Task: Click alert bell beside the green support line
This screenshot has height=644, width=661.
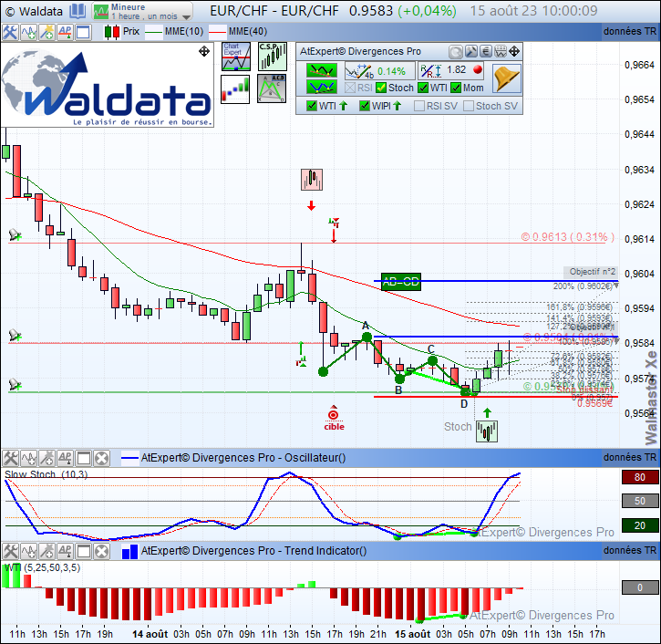Action: (15, 385)
